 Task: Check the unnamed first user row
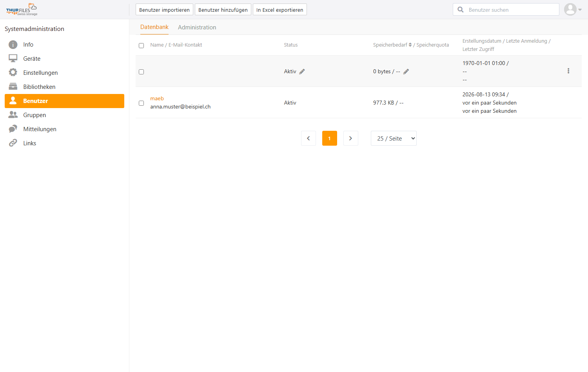point(142,72)
